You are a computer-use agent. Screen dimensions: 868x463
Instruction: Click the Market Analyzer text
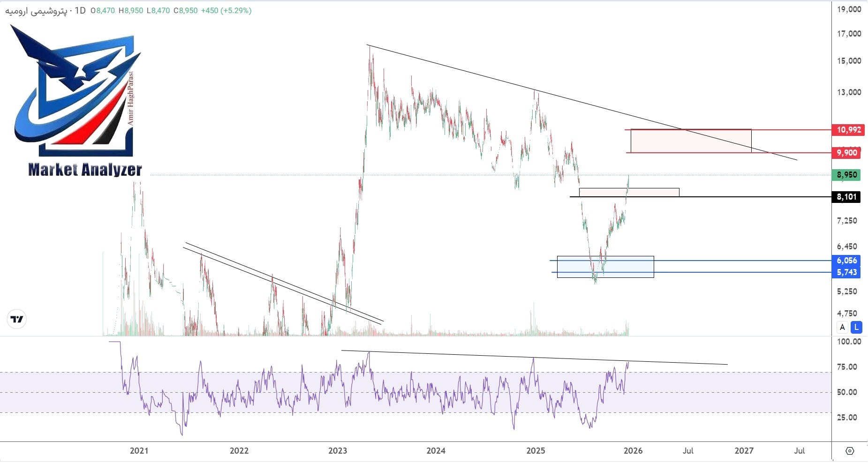(x=85, y=170)
